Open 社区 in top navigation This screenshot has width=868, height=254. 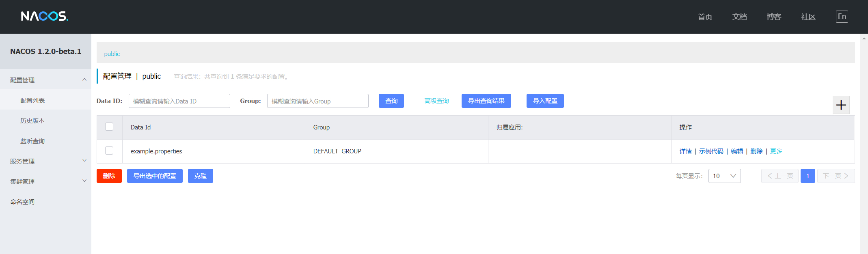click(808, 17)
